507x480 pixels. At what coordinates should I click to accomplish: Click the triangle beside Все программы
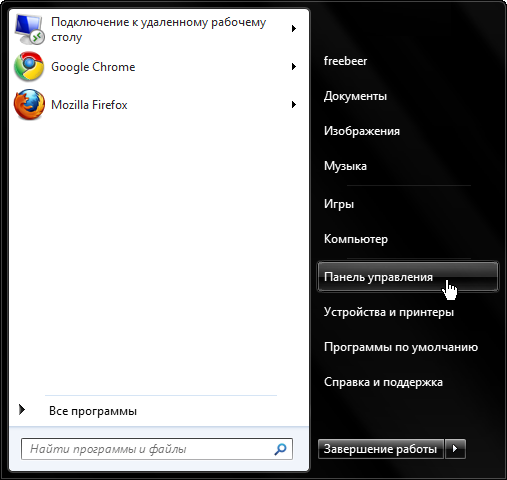(x=22, y=410)
